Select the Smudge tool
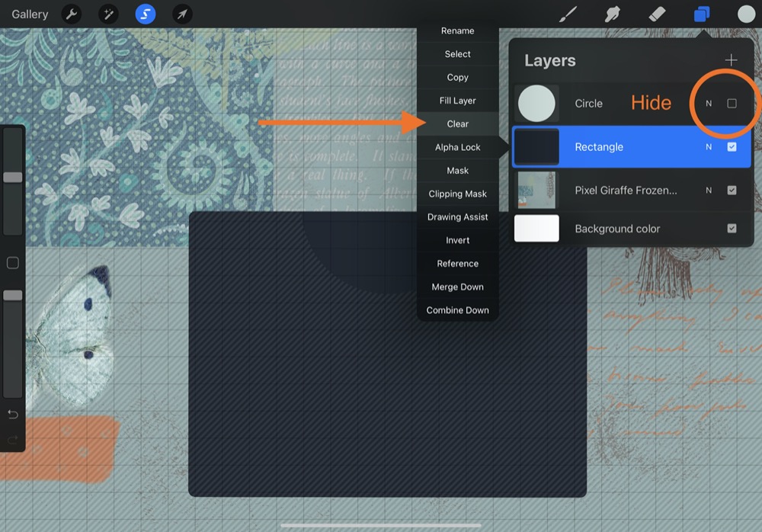 click(613, 14)
